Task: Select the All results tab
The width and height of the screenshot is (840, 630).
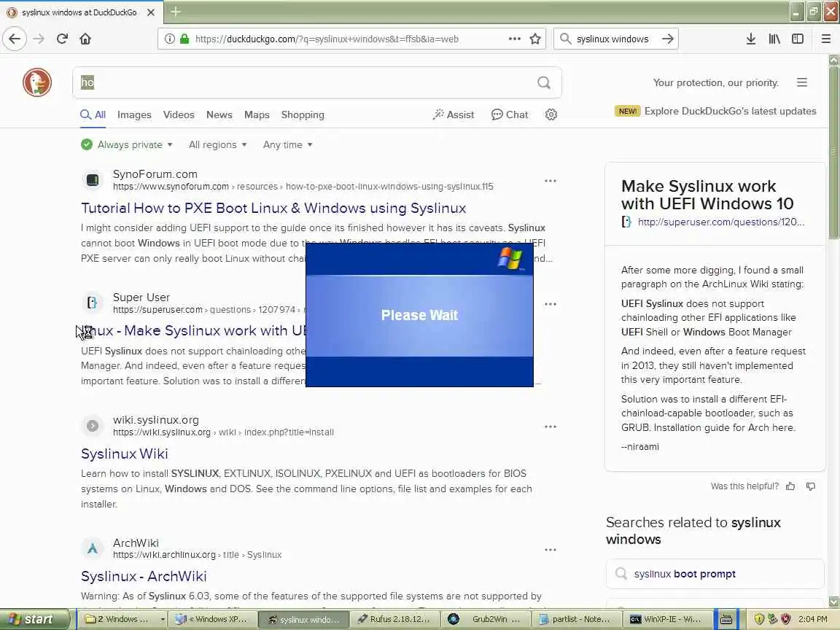Action: pyautogui.click(x=93, y=114)
